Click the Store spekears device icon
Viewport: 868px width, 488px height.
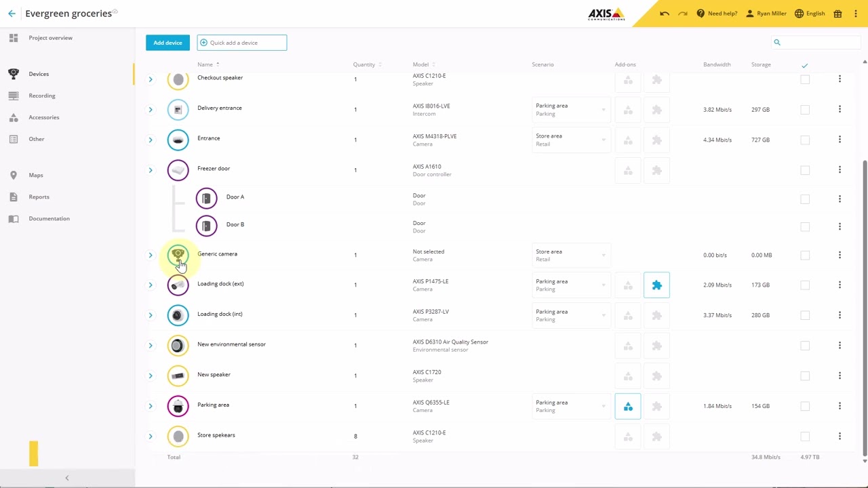click(178, 436)
